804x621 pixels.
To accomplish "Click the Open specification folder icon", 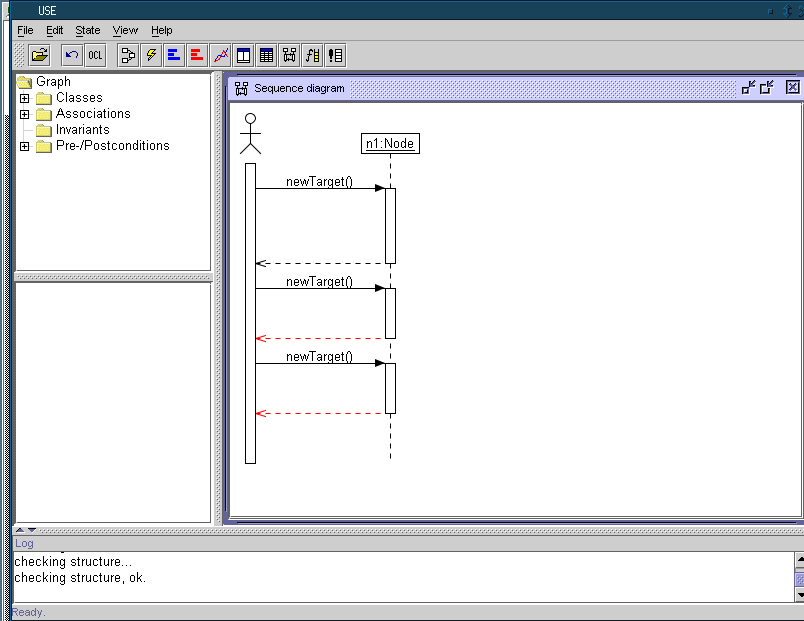I will tap(40, 55).
